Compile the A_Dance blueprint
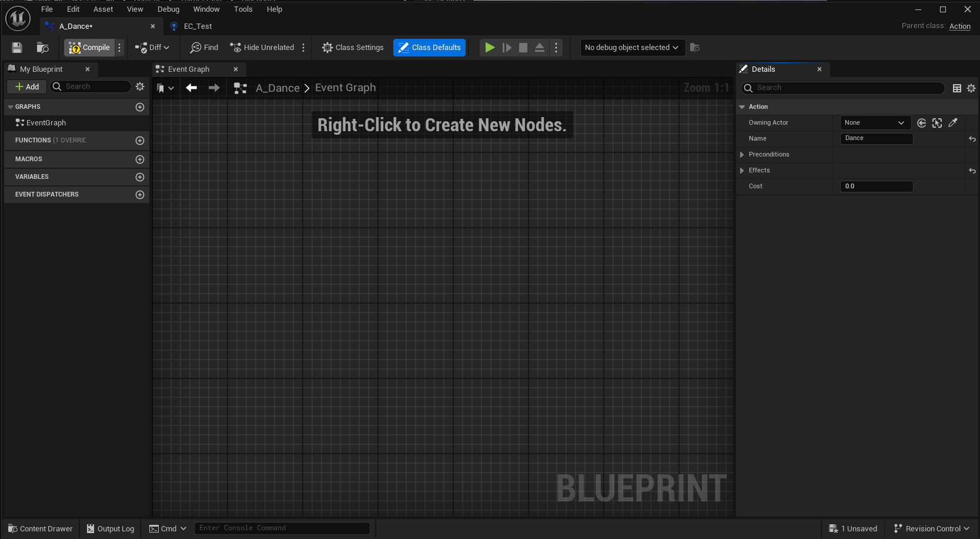The image size is (980, 539). [89, 48]
